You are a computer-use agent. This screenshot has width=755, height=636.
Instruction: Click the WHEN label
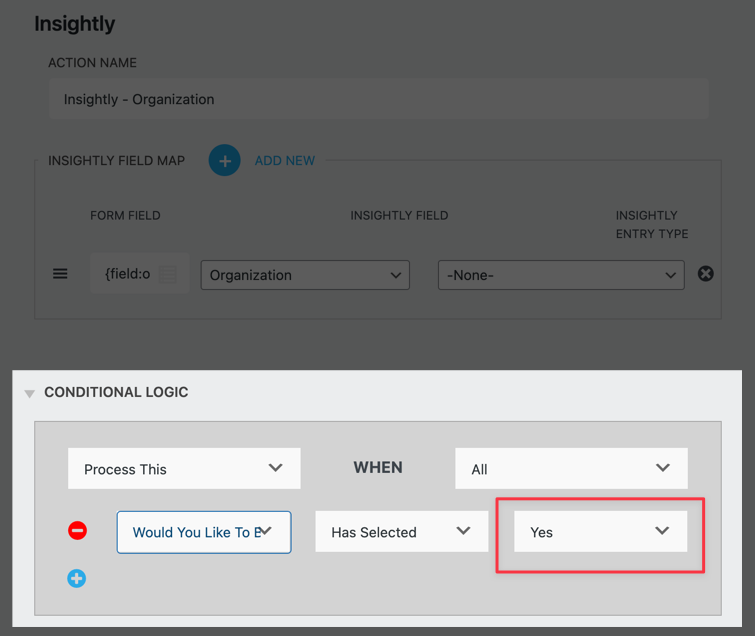pos(378,467)
